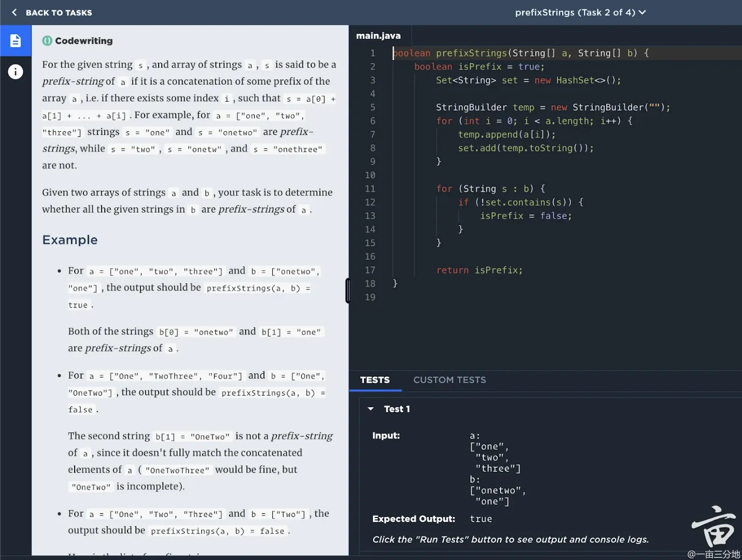The height and width of the screenshot is (560, 742).
Task: Click the green Codewriting badge icon
Action: tap(47, 40)
